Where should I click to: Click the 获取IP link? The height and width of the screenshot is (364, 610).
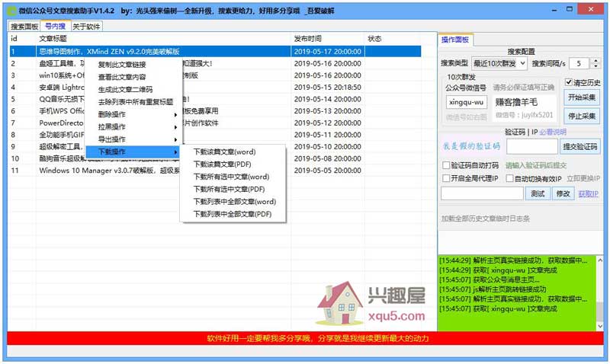[588, 193]
